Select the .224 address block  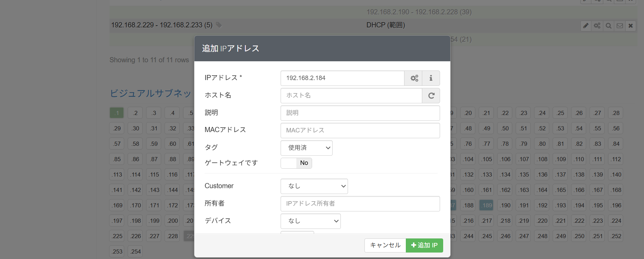click(616, 221)
